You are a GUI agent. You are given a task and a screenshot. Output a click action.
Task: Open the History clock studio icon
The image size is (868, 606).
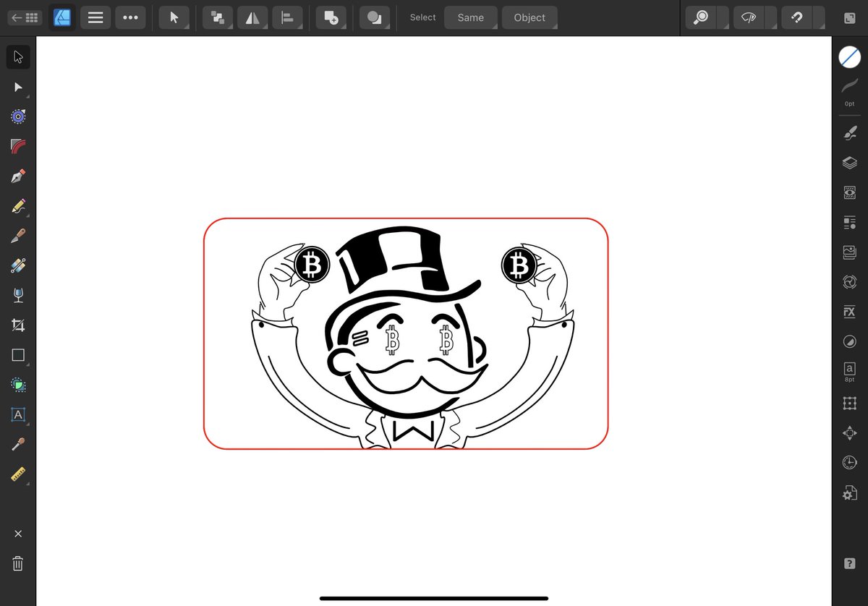849,462
